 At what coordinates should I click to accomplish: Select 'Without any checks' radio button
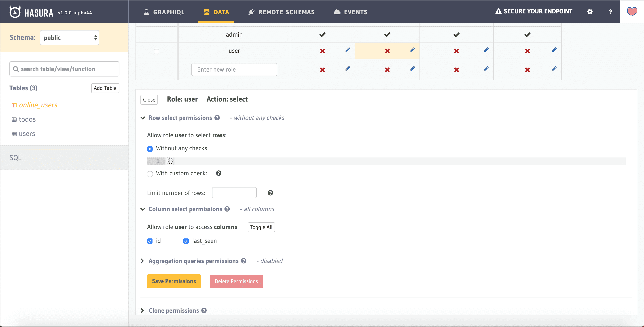pos(150,149)
